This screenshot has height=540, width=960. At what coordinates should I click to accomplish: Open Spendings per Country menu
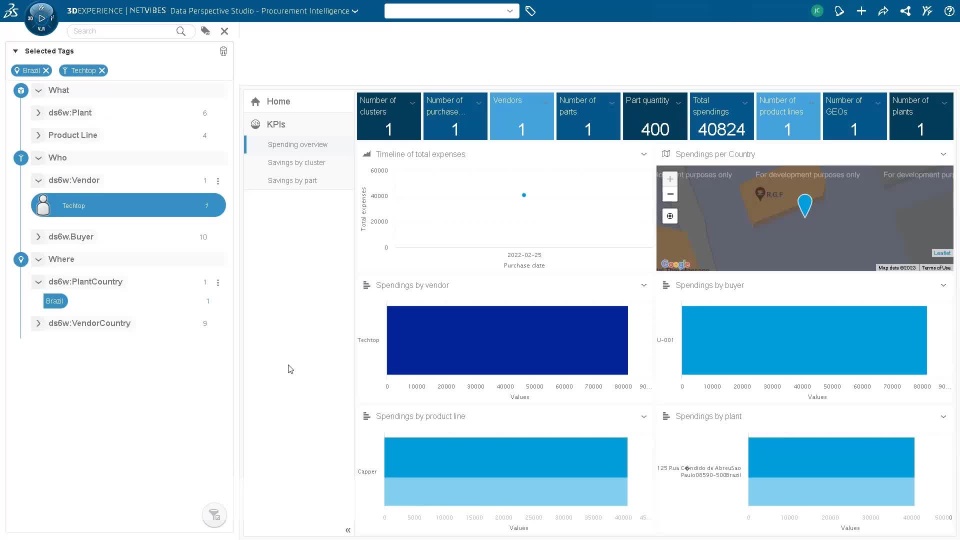pyautogui.click(x=943, y=154)
